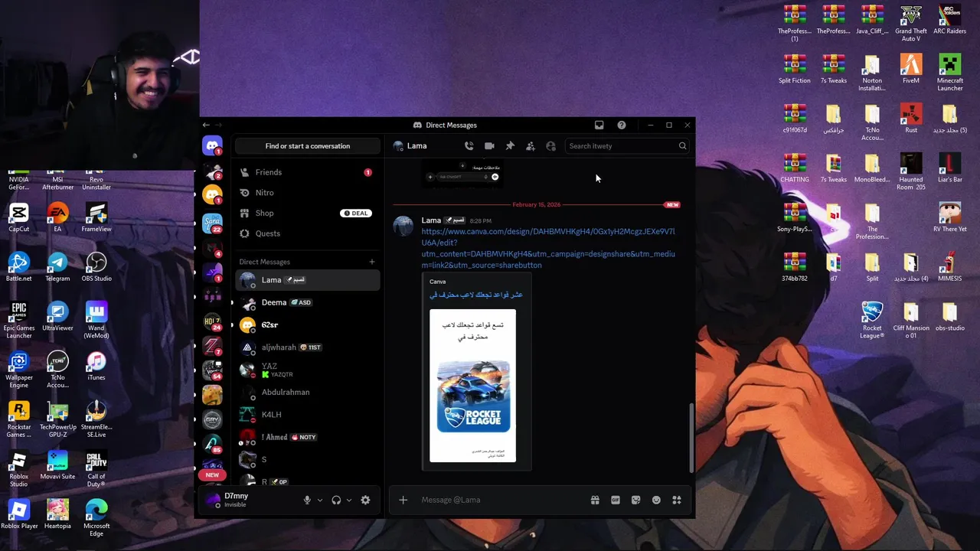Open iTunes desktop icon
The image size is (980, 551).
point(96,366)
